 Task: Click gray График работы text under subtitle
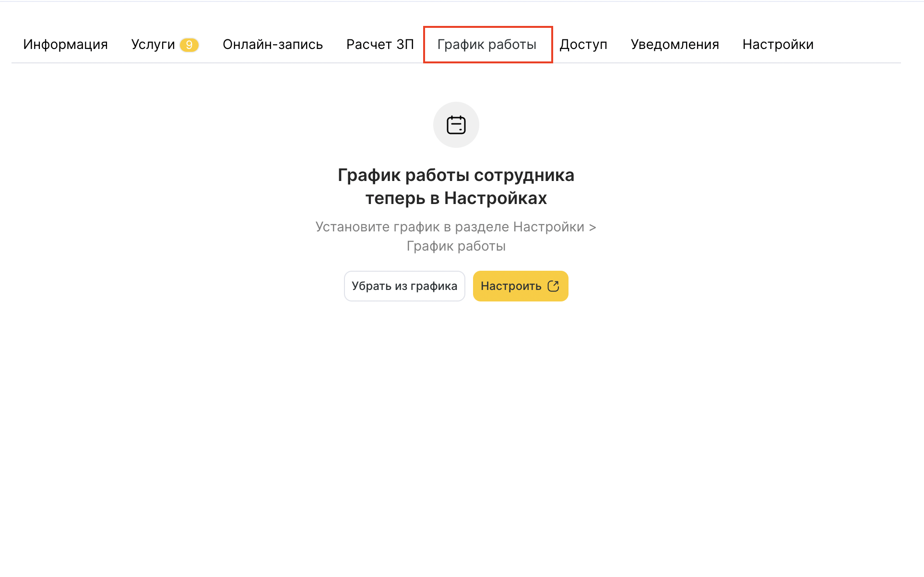click(456, 246)
